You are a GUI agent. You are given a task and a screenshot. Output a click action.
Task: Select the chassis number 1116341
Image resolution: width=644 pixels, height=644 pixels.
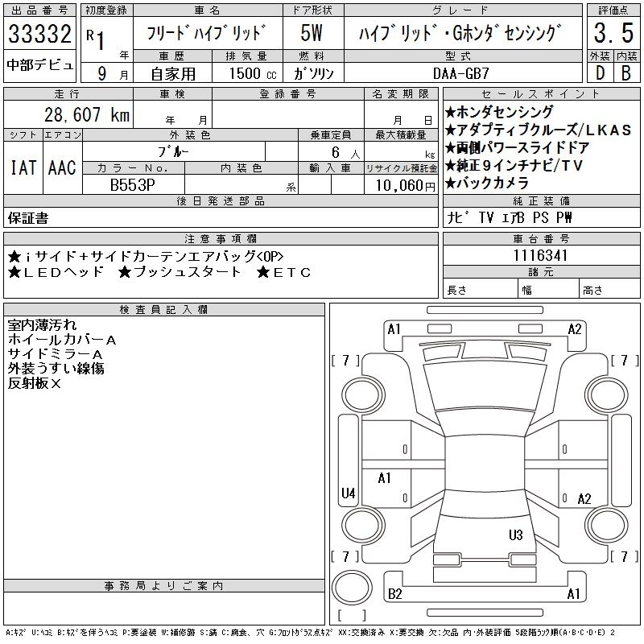[541, 255]
